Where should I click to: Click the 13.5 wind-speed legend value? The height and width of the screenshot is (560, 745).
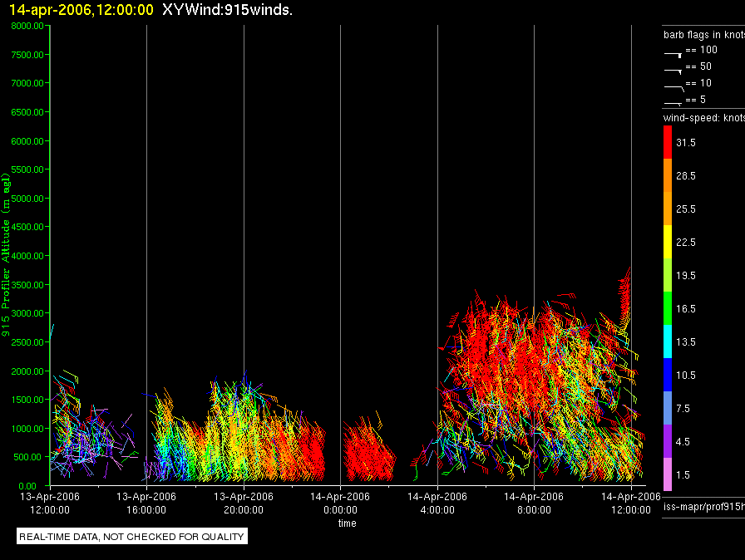tap(686, 342)
